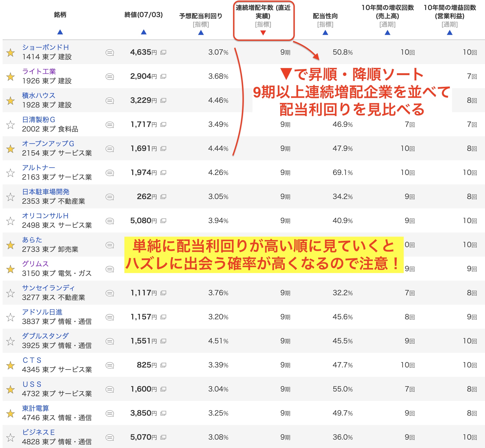Open chart popup icon beside 4,635円

163,52
